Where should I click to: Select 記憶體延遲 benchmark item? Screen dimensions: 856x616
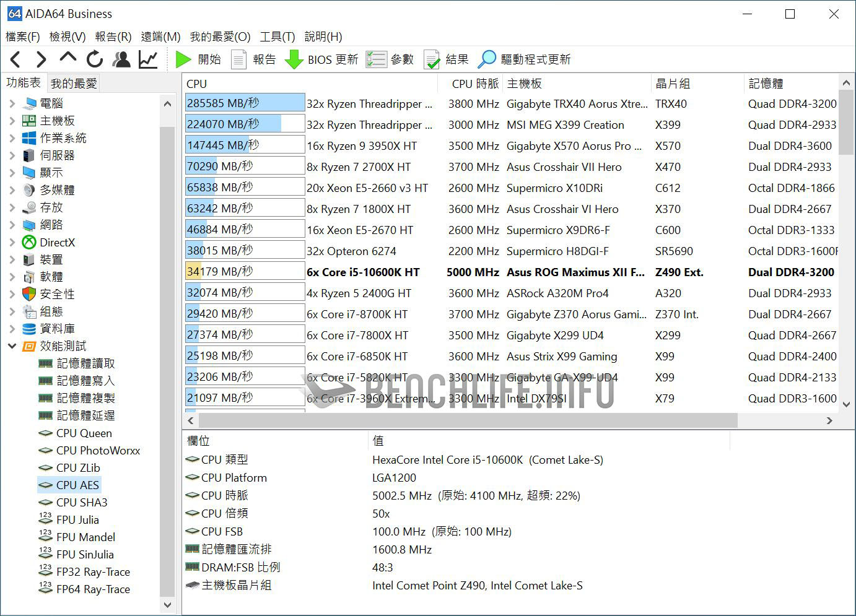[x=85, y=415]
